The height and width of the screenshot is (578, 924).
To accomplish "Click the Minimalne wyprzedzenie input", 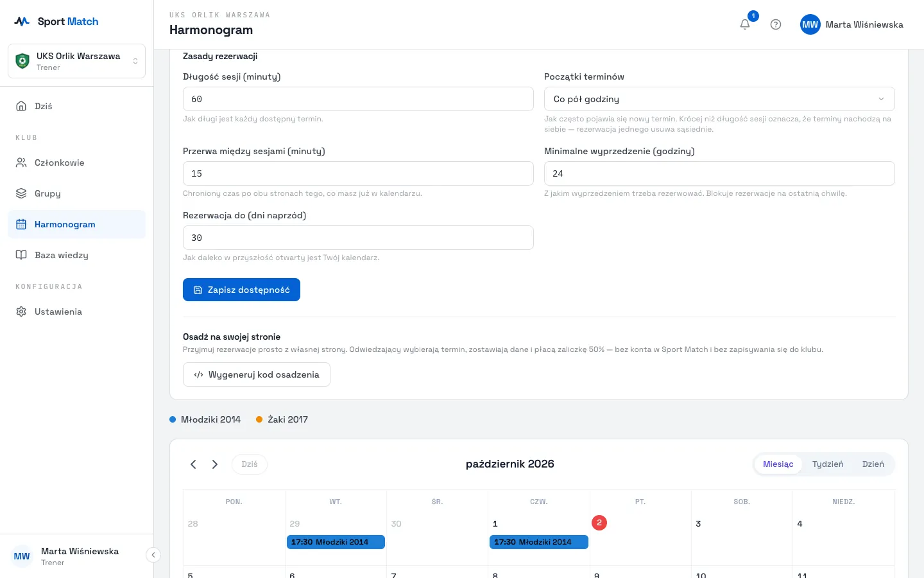I will click(x=719, y=173).
